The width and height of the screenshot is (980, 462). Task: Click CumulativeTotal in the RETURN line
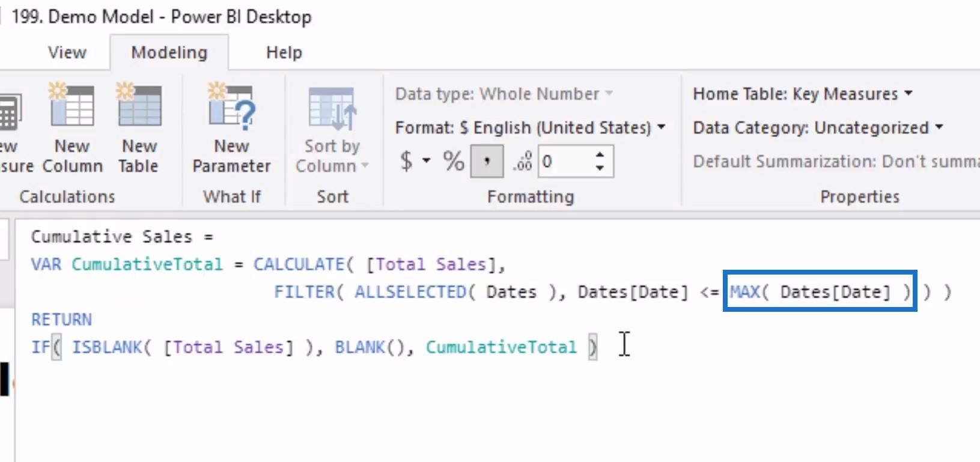click(x=501, y=347)
